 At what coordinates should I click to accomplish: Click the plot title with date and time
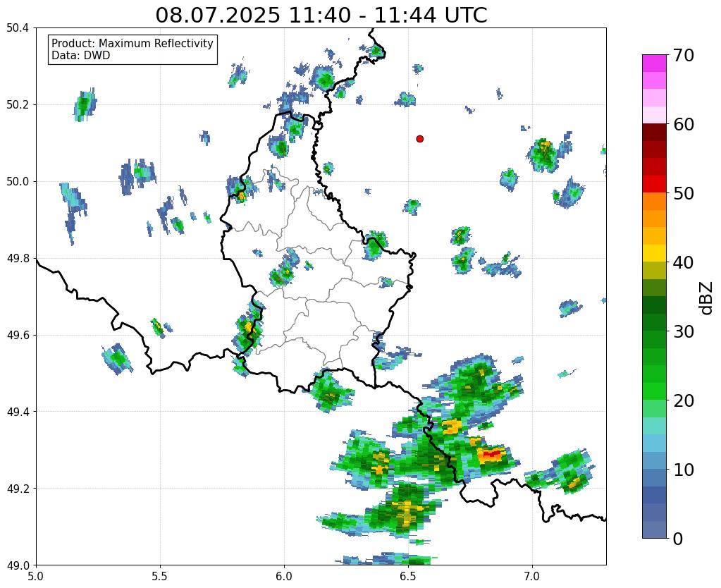pyautogui.click(x=321, y=16)
